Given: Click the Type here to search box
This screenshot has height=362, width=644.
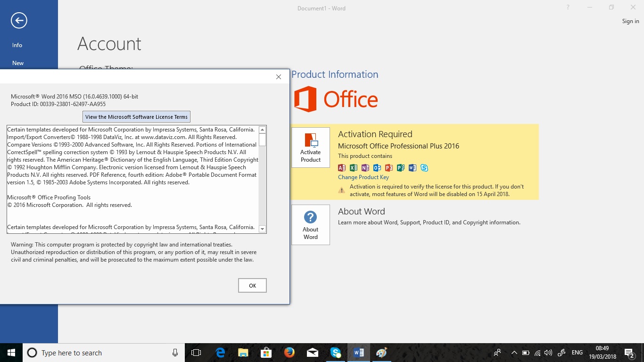Looking at the screenshot, I should (103, 353).
